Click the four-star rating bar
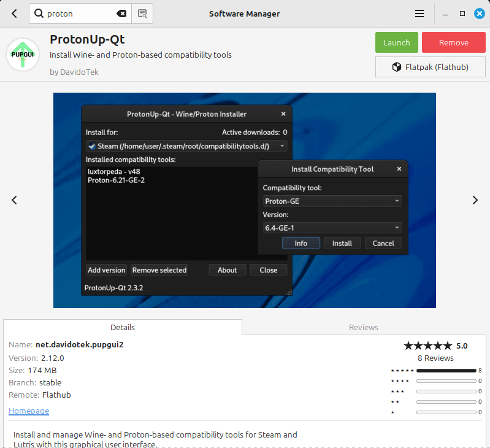 click(x=446, y=381)
